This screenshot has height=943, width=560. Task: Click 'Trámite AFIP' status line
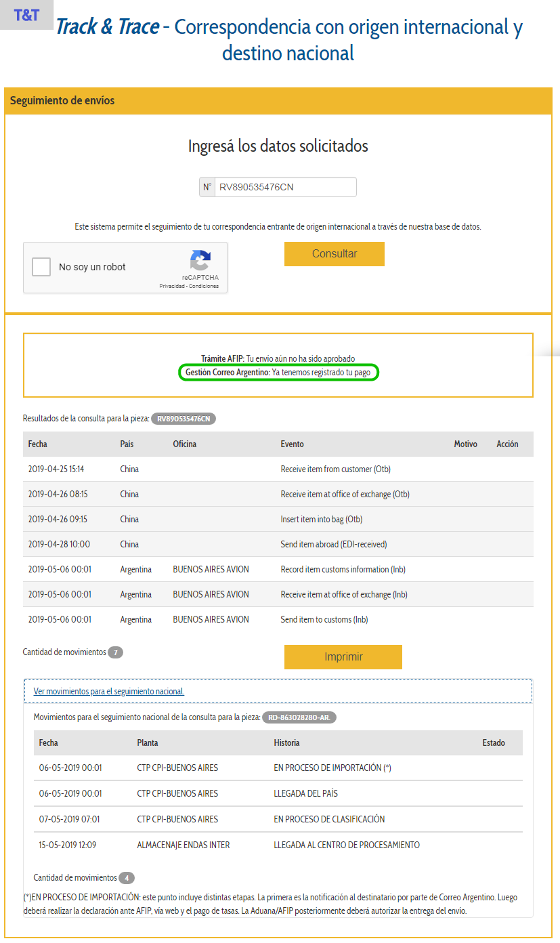pyautogui.click(x=278, y=358)
